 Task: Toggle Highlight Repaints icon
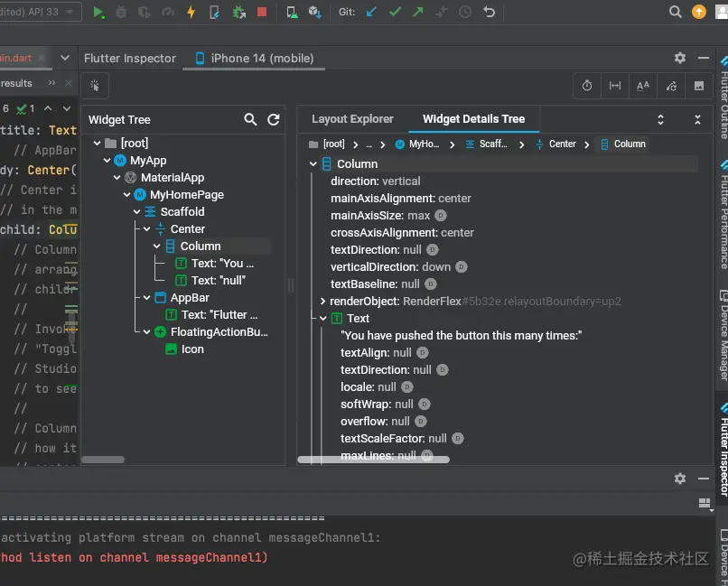tap(671, 86)
